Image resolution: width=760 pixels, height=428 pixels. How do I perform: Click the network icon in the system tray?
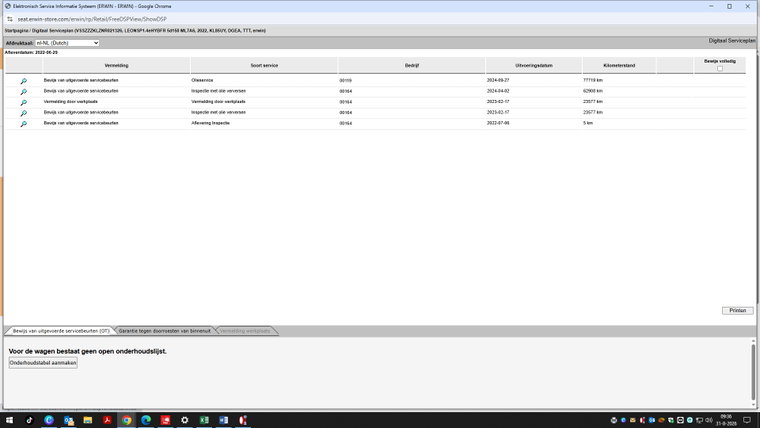pos(699,420)
